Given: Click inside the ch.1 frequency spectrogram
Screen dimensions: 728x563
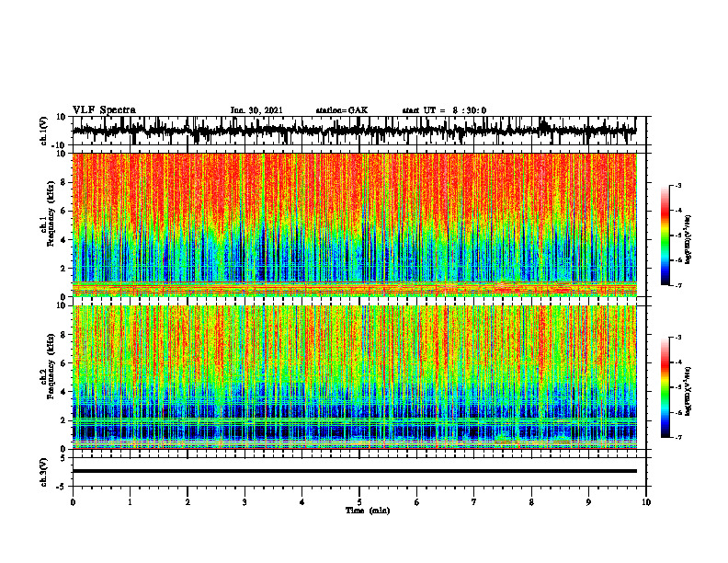Looking at the screenshot, I should (x=355, y=224).
